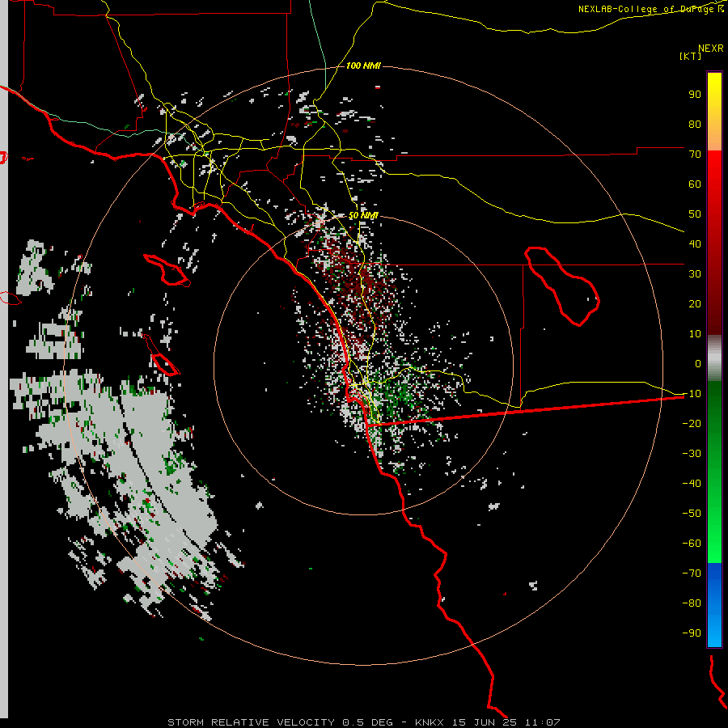Click the 0 knot scale label
This screenshot has height=728, width=728.
pyautogui.click(x=698, y=363)
